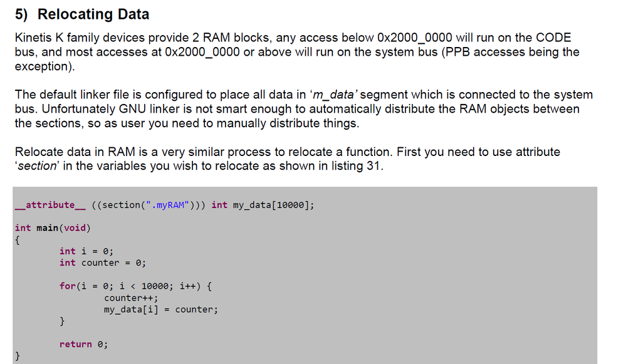Click the "for" keyword in the loop
626x364 pixels.
click(67, 286)
